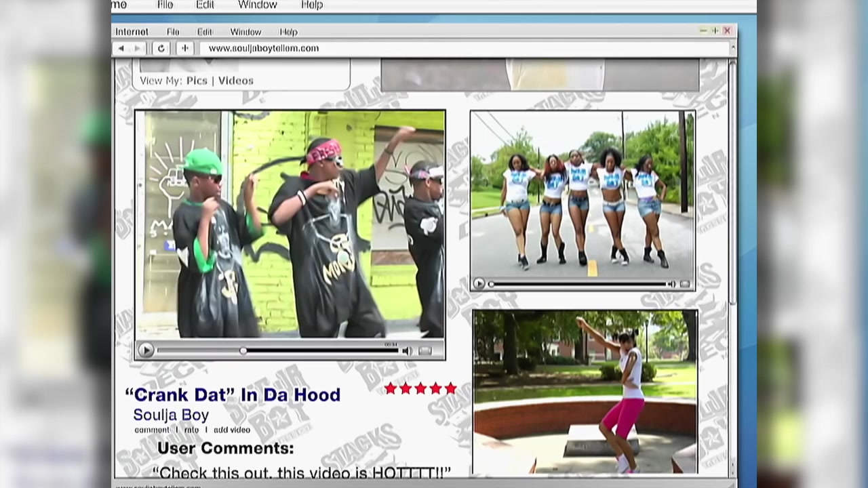Open the Internet menu in the browser
The image size is (868, 488).
[x=132, y=32]
